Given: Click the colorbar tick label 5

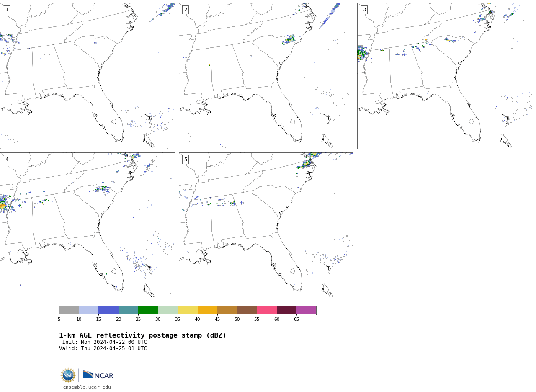Looking at the screenshot, I should (x=59, y=320).
